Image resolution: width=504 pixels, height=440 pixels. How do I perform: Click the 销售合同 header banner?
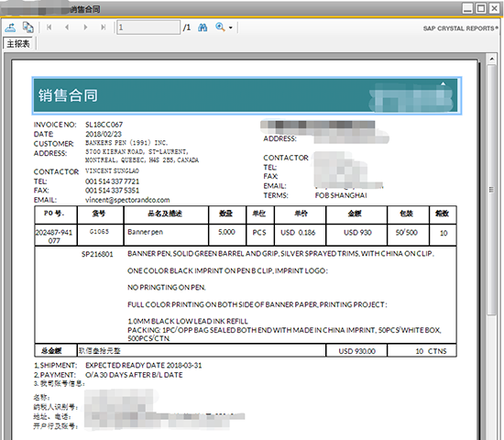[x=247, y=95]
